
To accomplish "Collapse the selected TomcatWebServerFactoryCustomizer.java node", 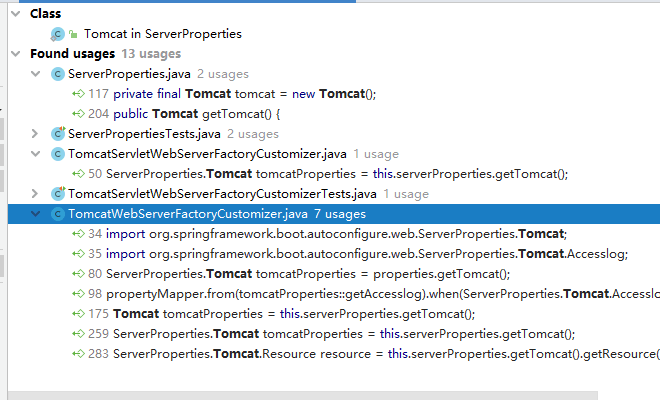I will tap(35, 214).
